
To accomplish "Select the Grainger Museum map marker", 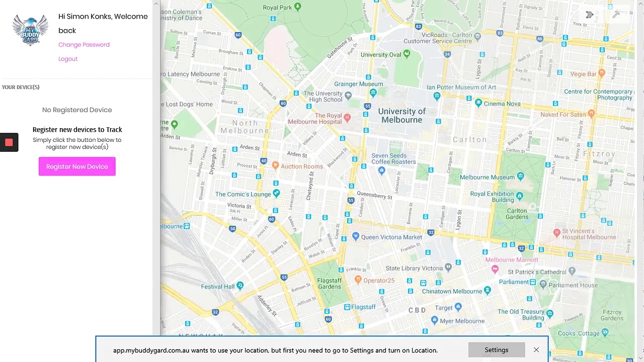I will click(373, 93).
